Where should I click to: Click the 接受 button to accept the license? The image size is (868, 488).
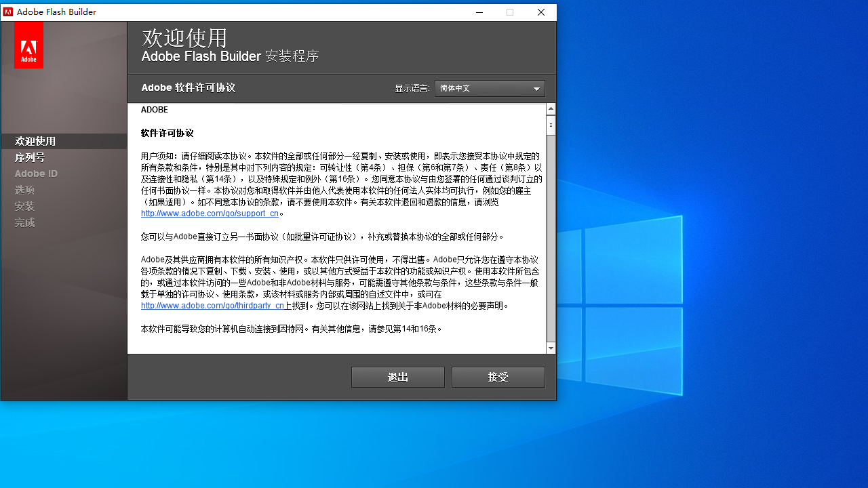pyautogui.click(x=498, y=377)
